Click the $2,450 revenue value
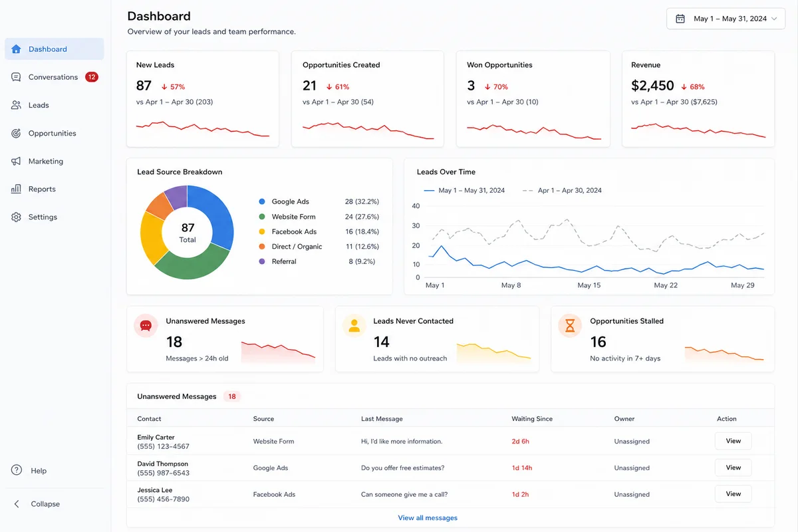Screen dimensions: 798x532 click(652, 86)
